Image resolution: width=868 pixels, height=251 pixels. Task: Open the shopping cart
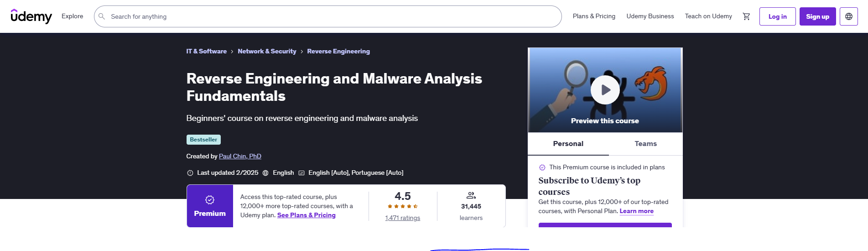point(746,16)
